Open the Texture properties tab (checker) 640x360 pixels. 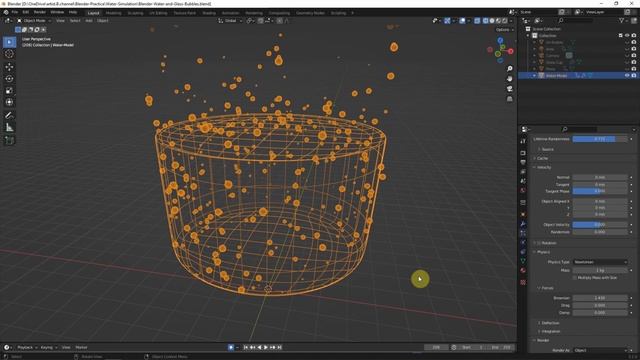tap(523, 282)
